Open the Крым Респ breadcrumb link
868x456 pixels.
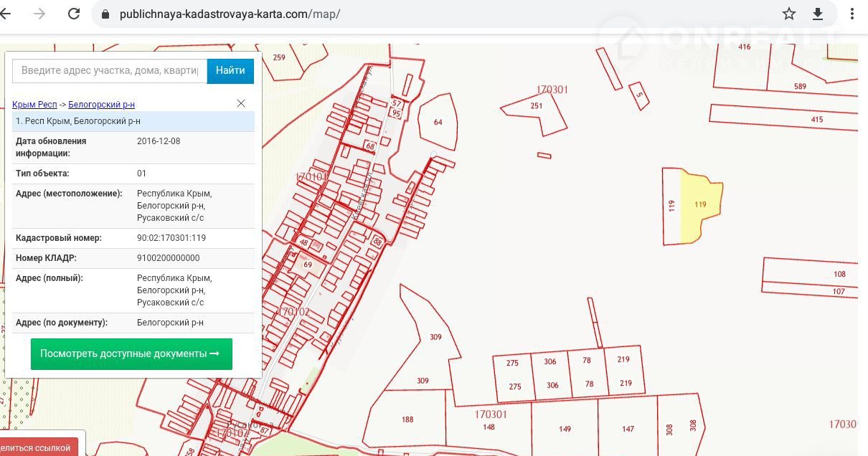pos(34,105)
